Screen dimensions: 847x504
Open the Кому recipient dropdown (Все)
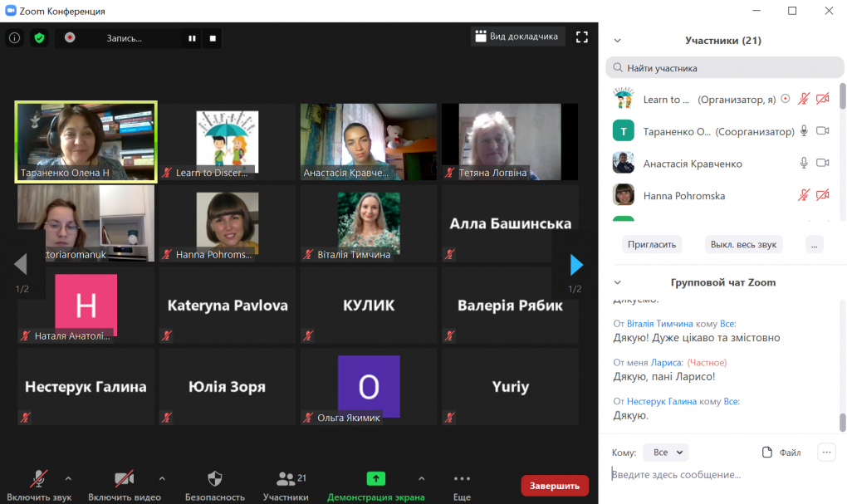click(x=666, y=453)
